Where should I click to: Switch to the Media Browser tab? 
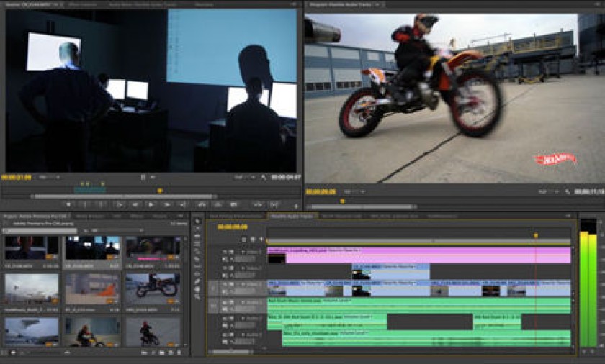[x=90, y=217]
